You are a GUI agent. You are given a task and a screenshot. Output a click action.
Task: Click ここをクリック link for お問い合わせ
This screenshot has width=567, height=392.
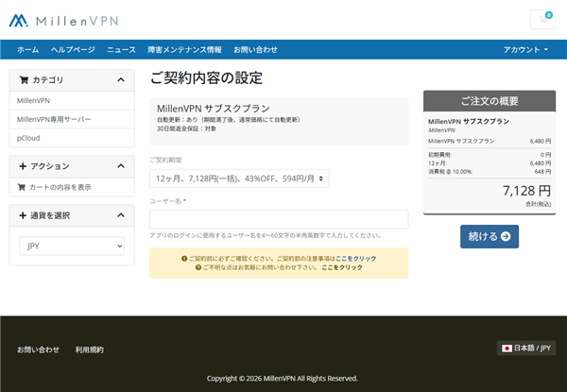click(x=342, y=267)
